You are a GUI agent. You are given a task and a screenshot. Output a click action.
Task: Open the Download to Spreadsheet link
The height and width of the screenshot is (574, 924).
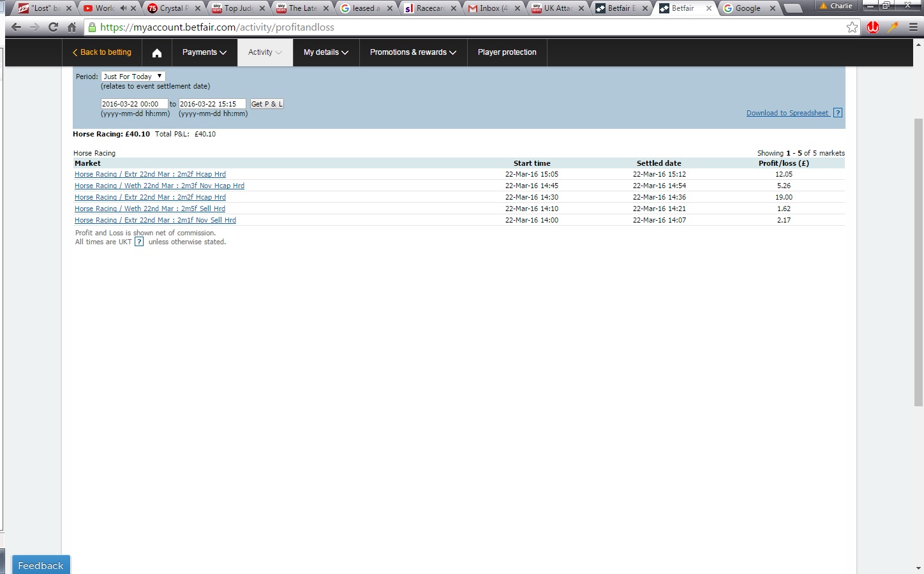(x=787, y=112)
